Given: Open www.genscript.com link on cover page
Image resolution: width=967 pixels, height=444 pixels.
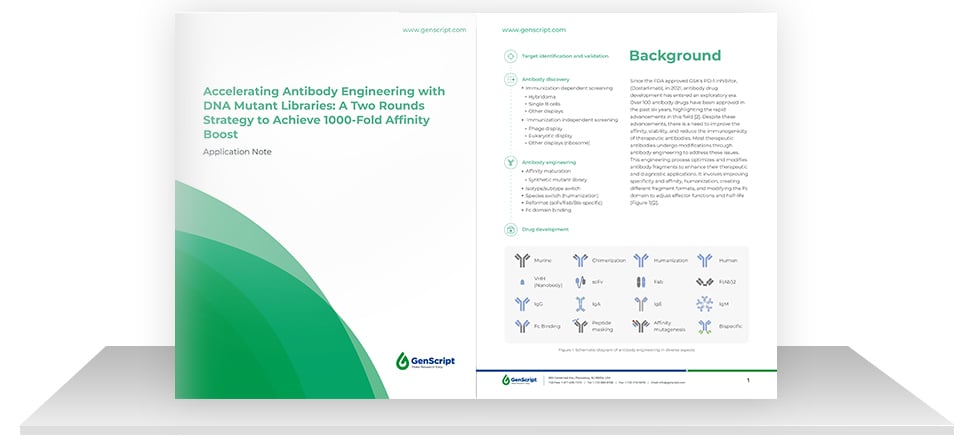Looking at the screenshot, I should pyautogui.click(x=435, y=30).
